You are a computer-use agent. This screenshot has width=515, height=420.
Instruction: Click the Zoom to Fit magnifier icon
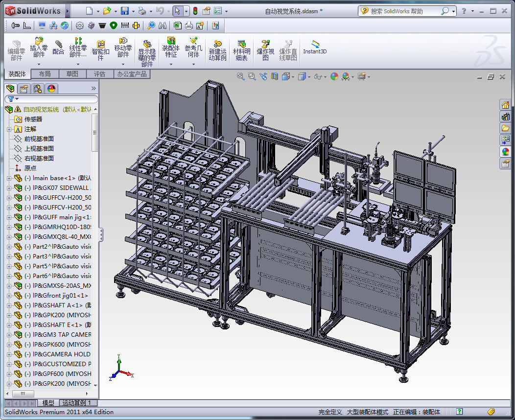(241, 76)
